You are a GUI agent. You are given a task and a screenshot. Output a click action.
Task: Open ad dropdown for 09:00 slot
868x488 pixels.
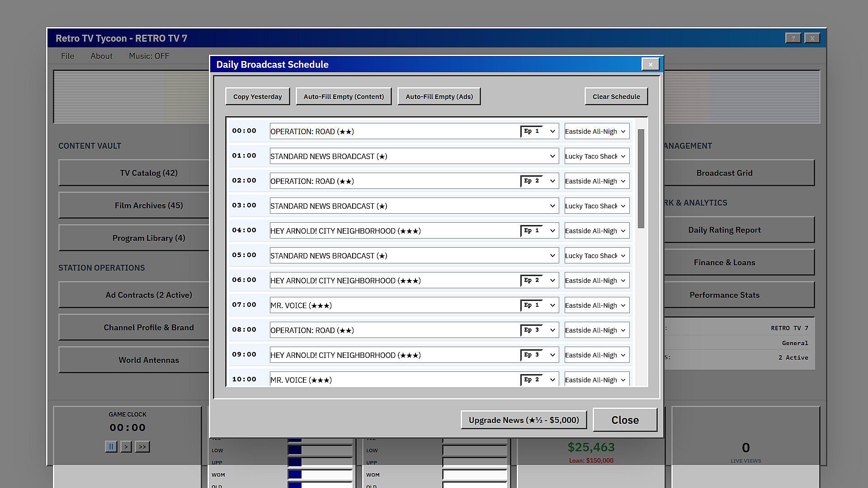(x=597, y=355)
